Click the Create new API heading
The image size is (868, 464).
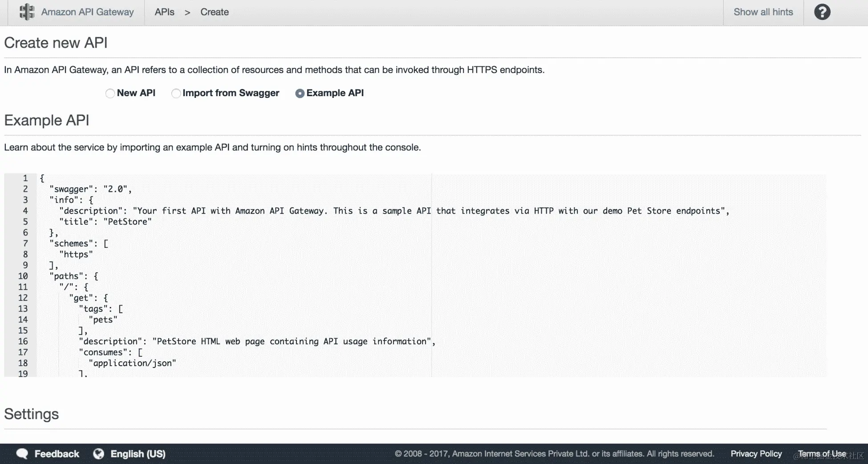pyautogui.click(x=56, y=43)
